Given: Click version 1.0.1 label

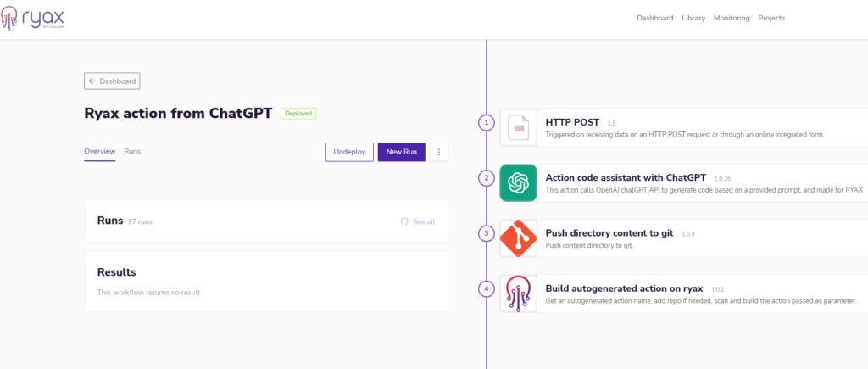Looking at the screenshot, I should click(718, 290).
